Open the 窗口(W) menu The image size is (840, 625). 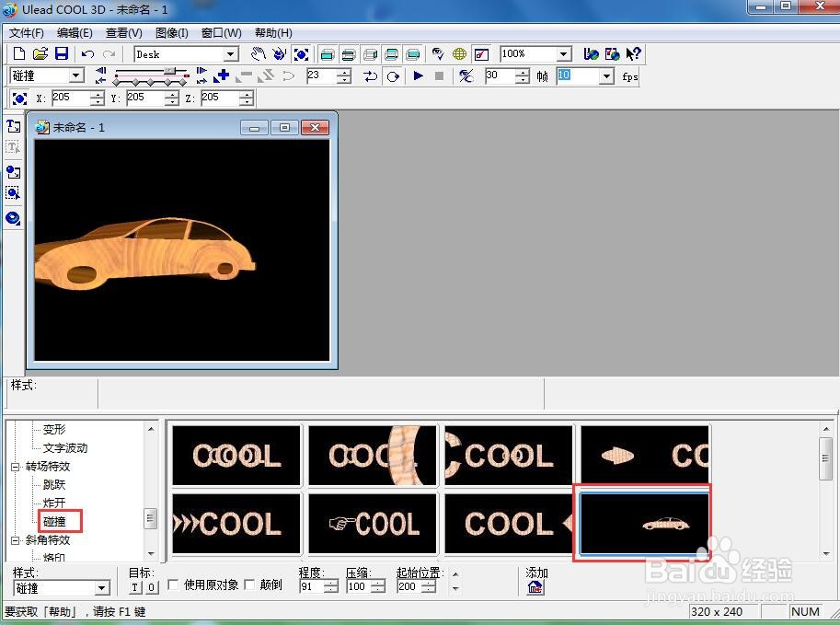pyautogui.click(x=221, y=33)
